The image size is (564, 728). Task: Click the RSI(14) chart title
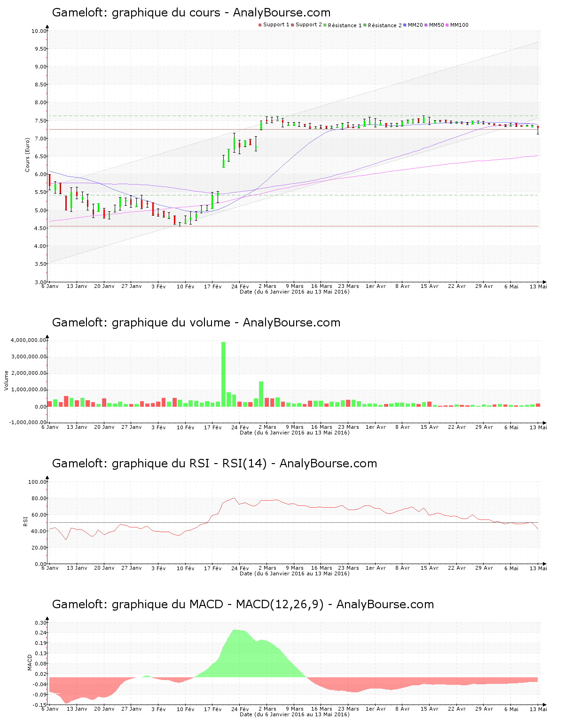[214, 464]
